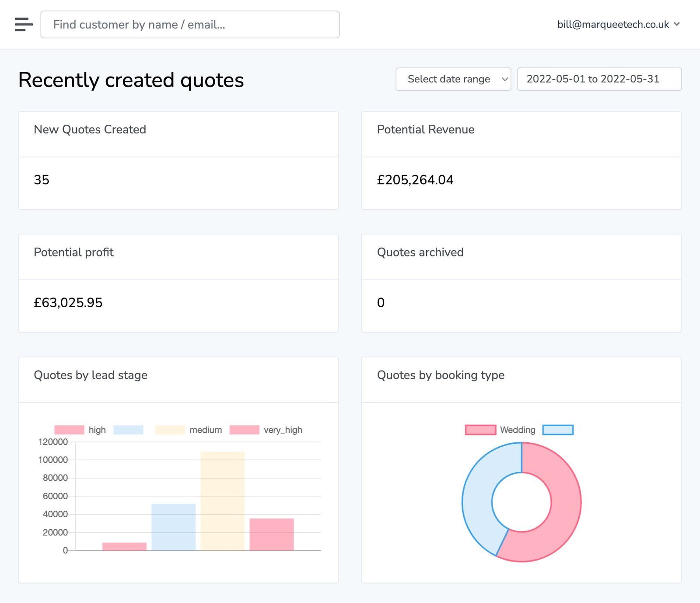
Task: Click the 'Quotes by booking type' title
Action: (x=441, y=375)
